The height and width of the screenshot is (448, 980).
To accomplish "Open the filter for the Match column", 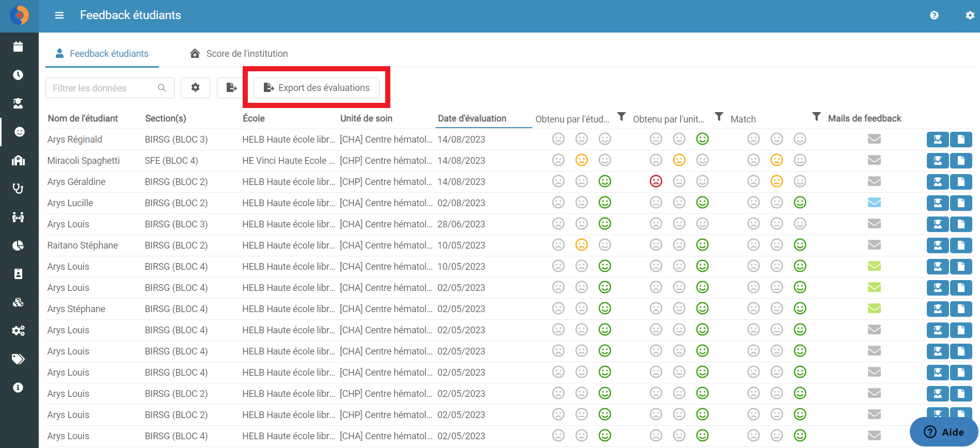I will pyautogui.click(x=816, y=117).
